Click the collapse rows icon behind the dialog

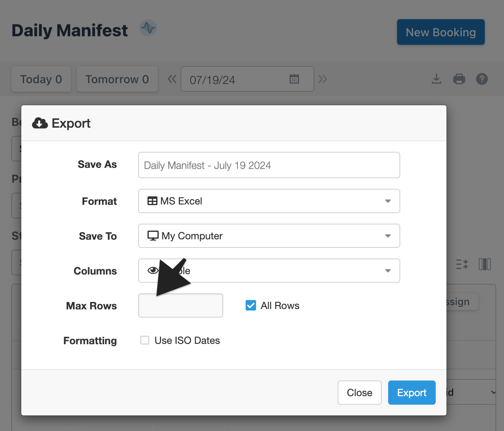click(x=462, y=264)
